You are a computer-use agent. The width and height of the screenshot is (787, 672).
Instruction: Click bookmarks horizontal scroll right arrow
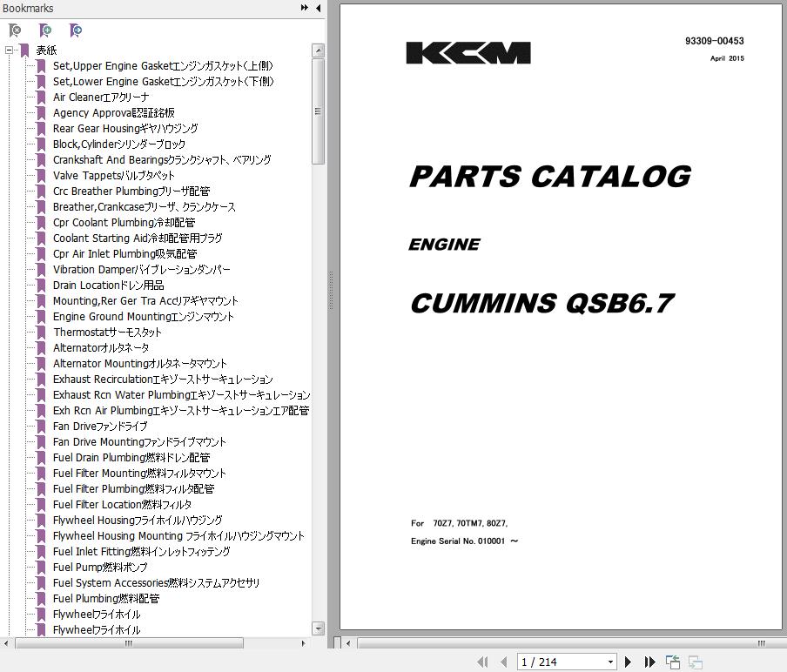pyautogui.click(x=303, y=643)
